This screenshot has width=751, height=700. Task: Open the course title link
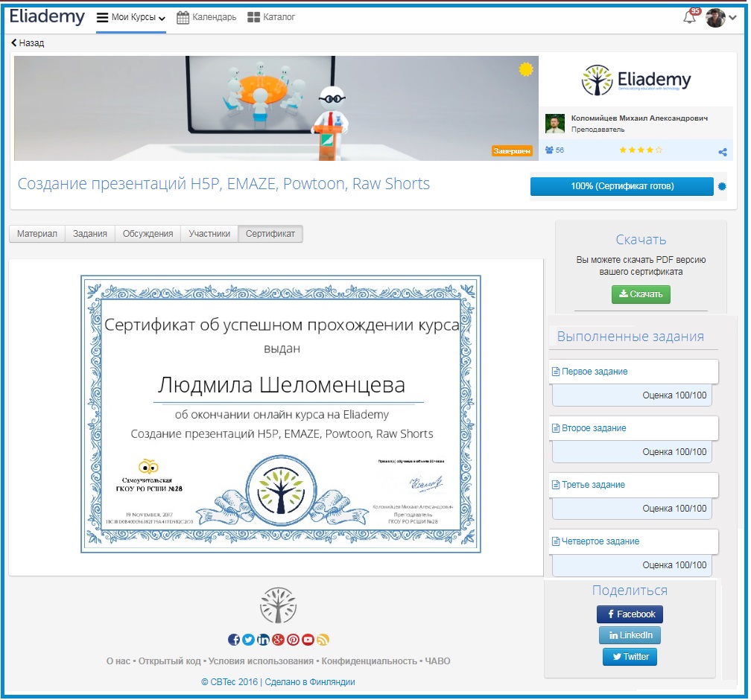point(224,185)
